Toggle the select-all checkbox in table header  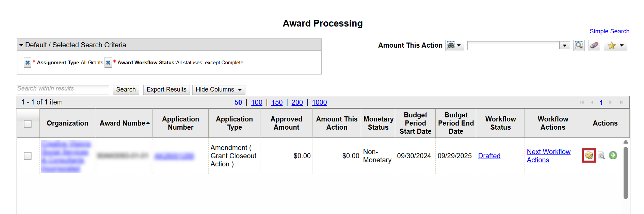(28, 124)
